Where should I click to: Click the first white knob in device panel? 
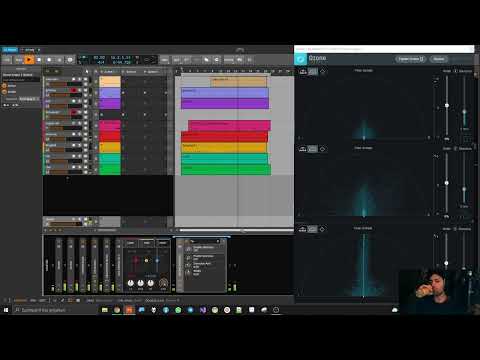tap(131, 283)
